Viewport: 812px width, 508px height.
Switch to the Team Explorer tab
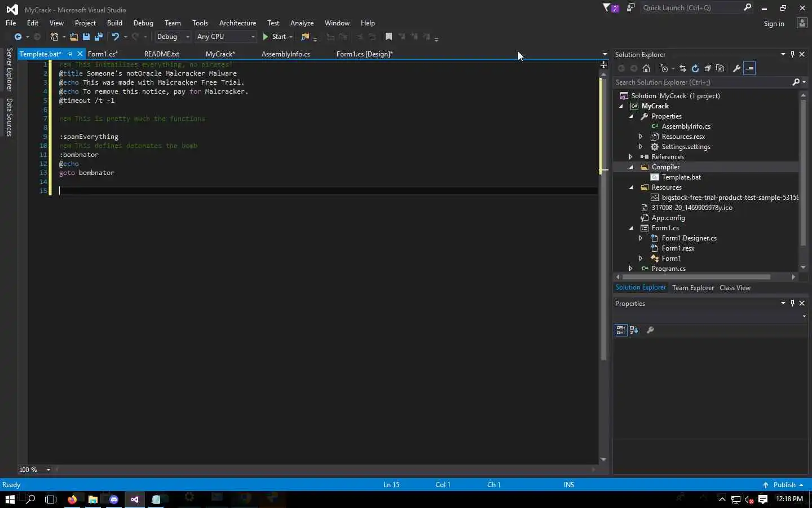click(x=693, y=288)
